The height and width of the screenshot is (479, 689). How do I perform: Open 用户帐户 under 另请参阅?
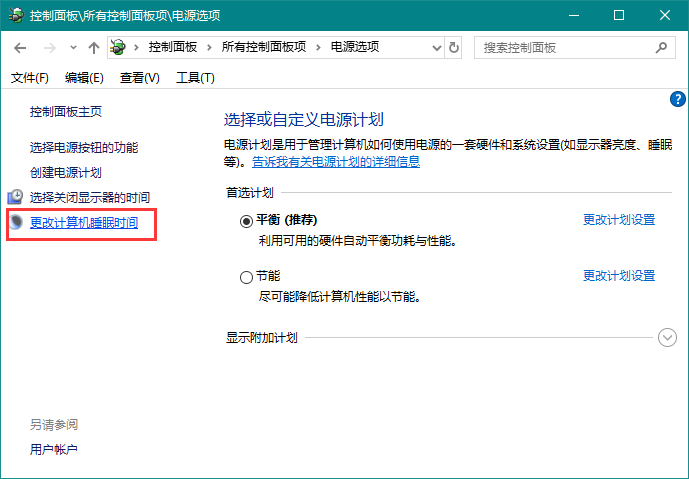click(x=54, y=450)
